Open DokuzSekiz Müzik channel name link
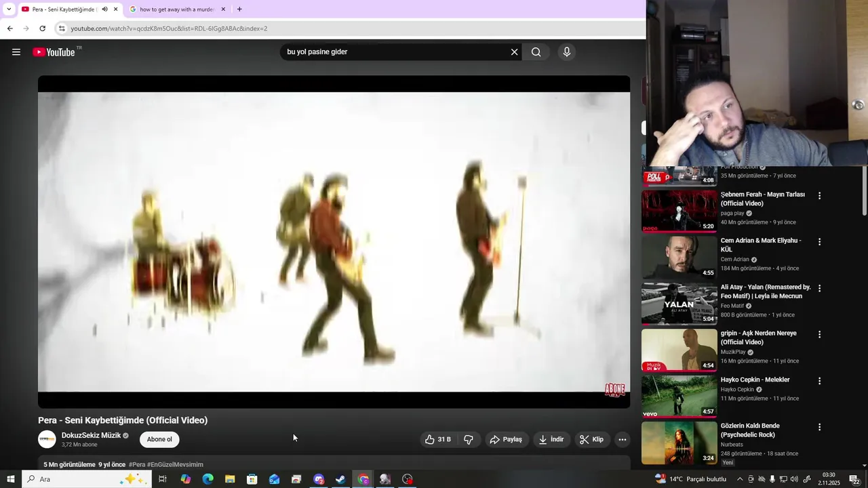This screenshot has width=868, height=488. tap(91, 435)
